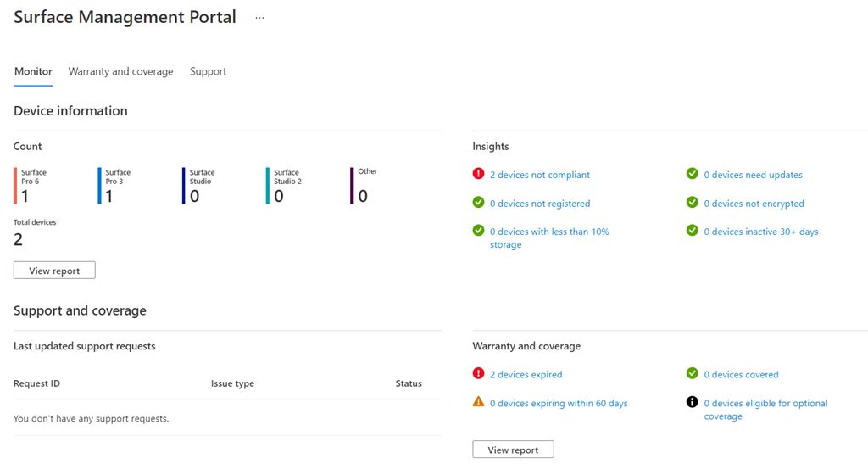
Task: Switch to the Warranty and coverage tab
Action: [120, 71]
